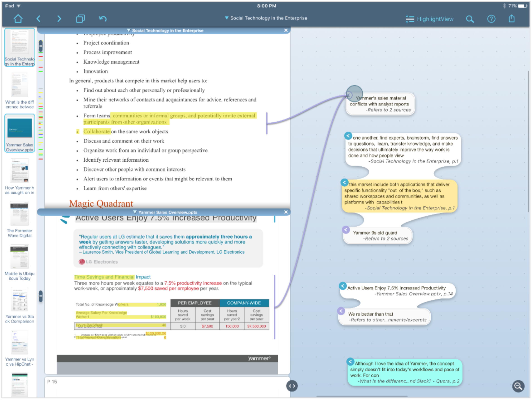The width and height of the screenshot is (532, 400).
Task: Jump to source of yellow 'this market include' excerpt
Action: (344, 183)
